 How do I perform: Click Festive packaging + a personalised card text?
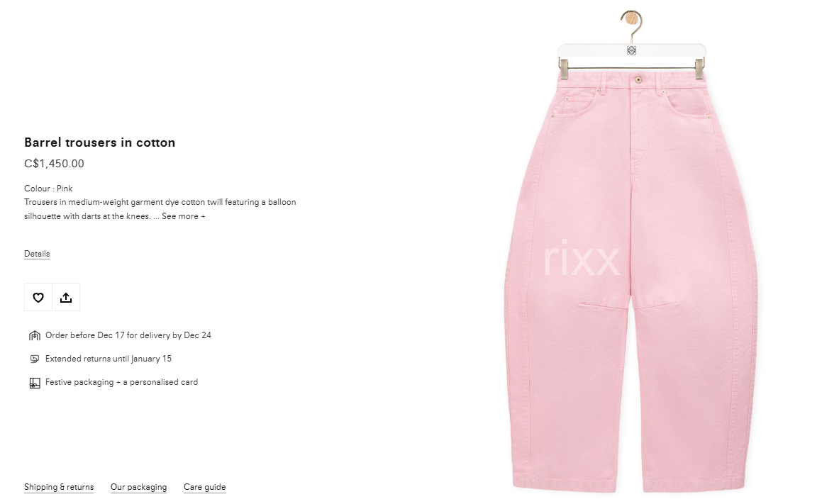121,383
